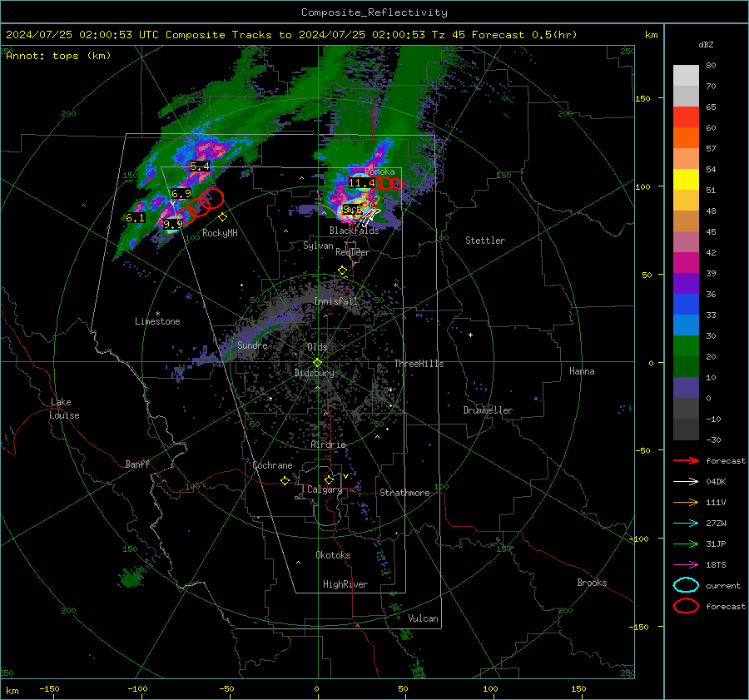
Task: Click the Didsbury label near radar center
Action: pyautogui.click(x=315, y=373)
